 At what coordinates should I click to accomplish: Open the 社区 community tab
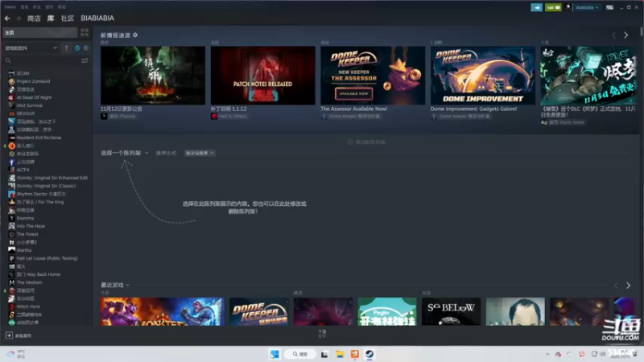[68, 19]
